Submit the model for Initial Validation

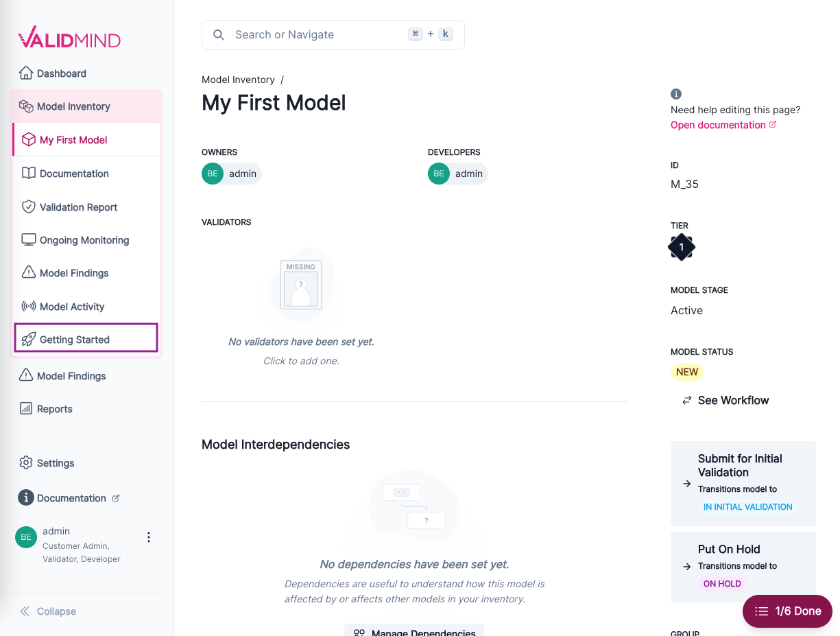(743, 483)
